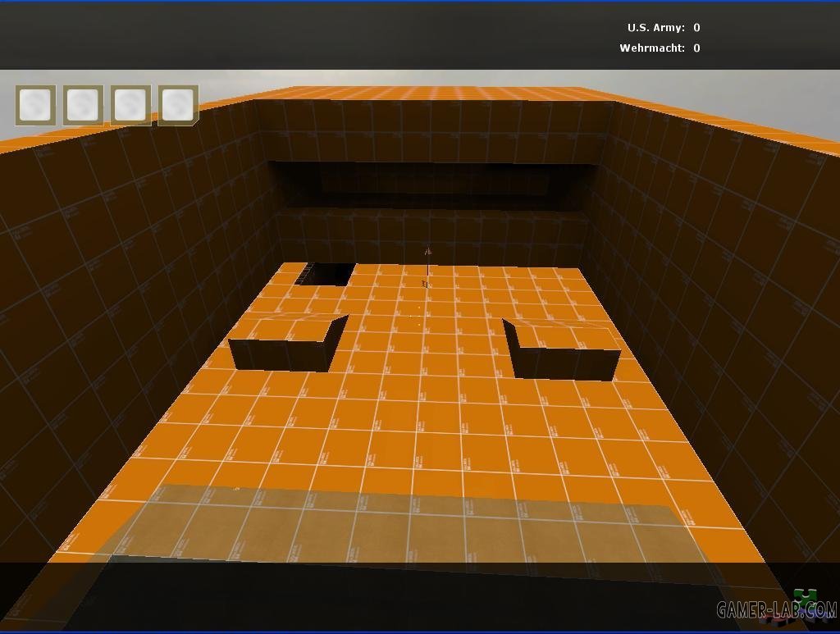Click the U.S. Army score label
Image resolution: width=840 pixels, height=634 pixels.
pyautogui.click(x=655, y=28)
